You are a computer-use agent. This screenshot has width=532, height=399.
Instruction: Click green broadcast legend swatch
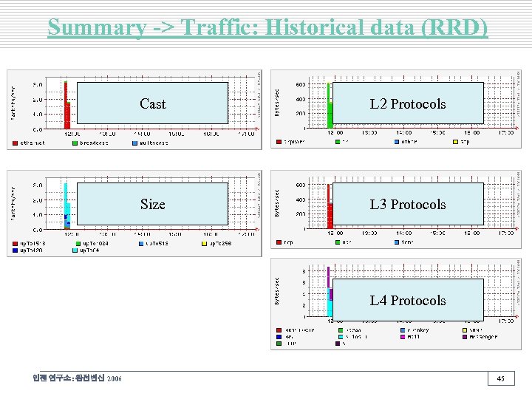point(75,143)
